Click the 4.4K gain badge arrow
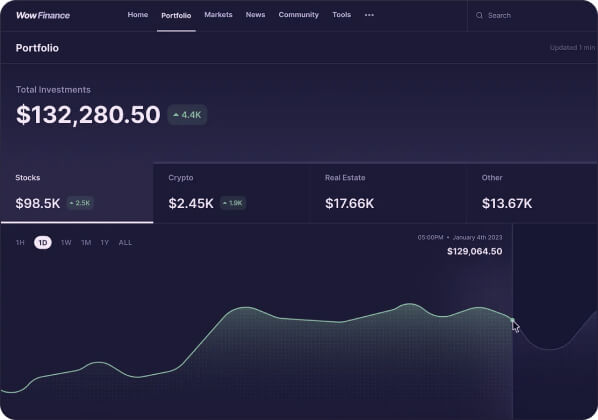598x420 pixels. click(x=176, y=114)
